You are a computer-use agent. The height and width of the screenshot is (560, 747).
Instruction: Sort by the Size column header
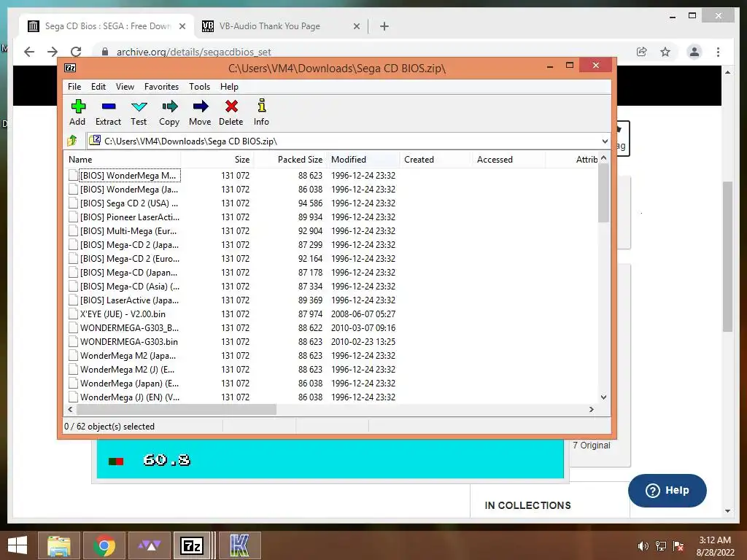point(217,160)
